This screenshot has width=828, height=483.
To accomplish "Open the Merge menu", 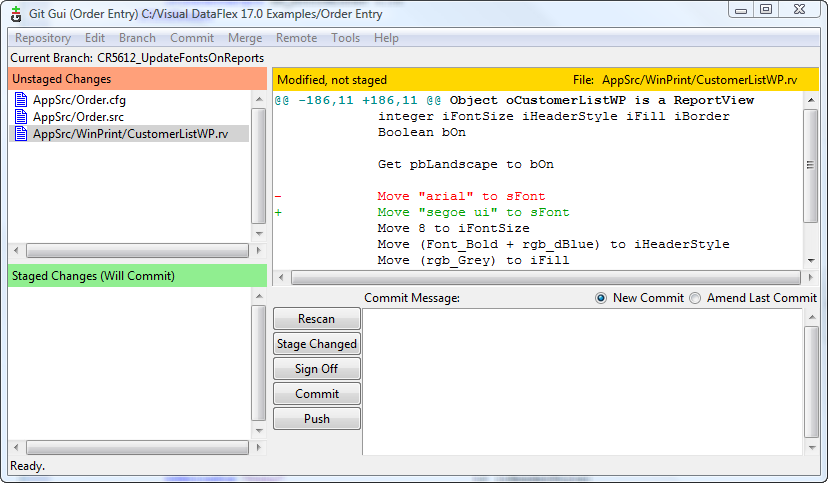I will (x=245, y=38).
